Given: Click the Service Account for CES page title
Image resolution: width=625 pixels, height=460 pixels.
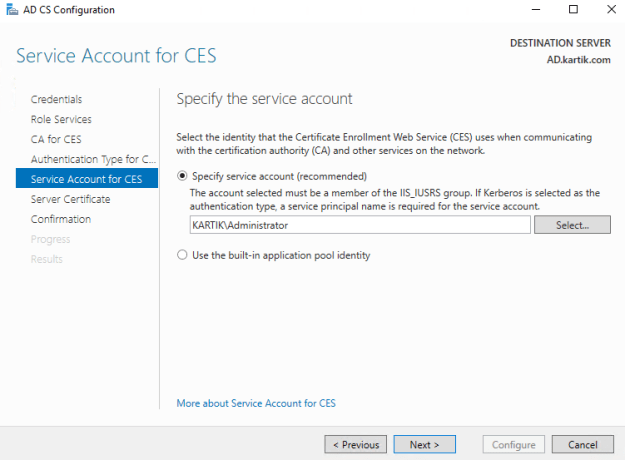Looking at the screenshot, I should (116, 55).
